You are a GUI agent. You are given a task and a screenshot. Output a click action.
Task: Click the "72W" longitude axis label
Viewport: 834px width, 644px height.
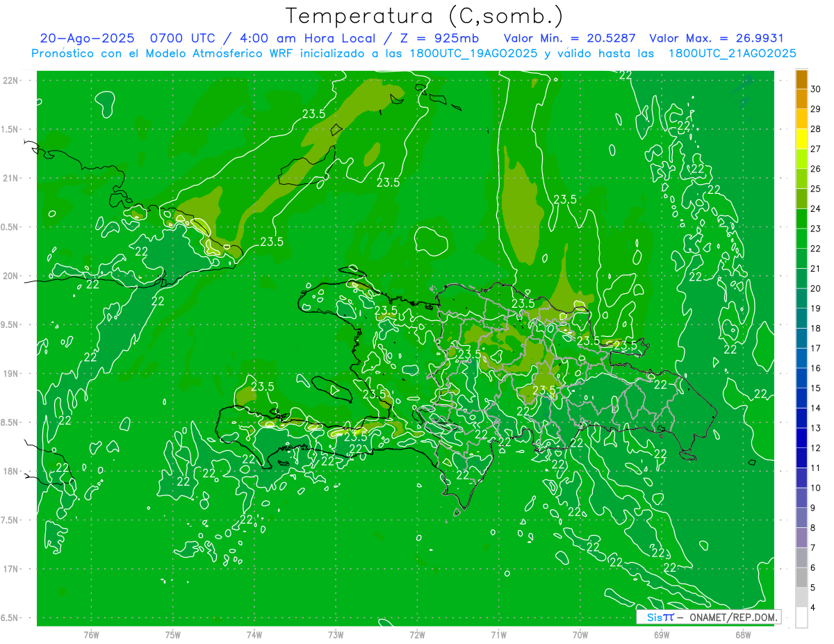pos(417,635)
